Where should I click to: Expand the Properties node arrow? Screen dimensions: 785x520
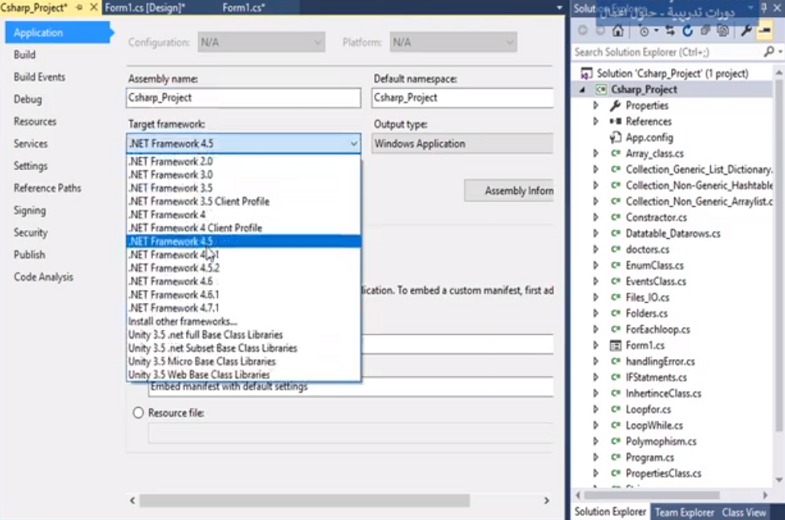596,106
